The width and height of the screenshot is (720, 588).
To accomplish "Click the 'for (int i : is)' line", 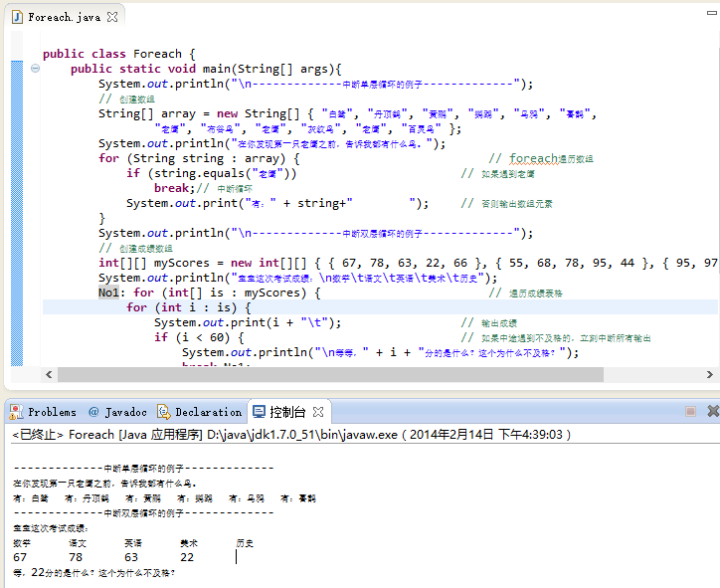I will click(x=188, y=307).
